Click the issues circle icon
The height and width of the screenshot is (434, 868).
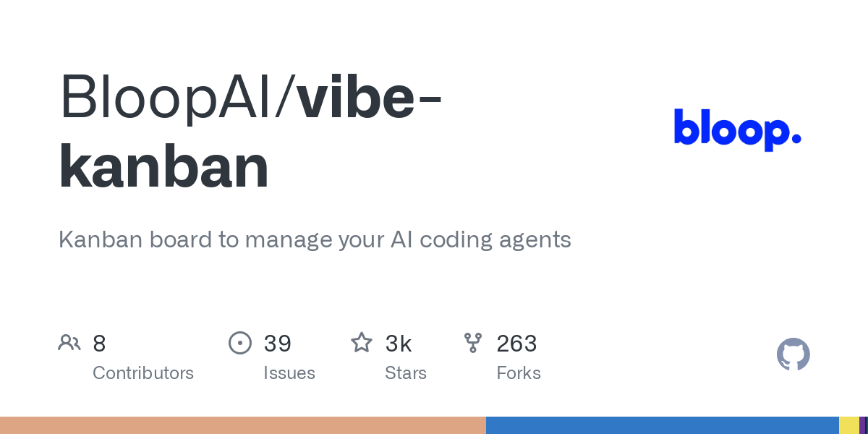[240, 343]
